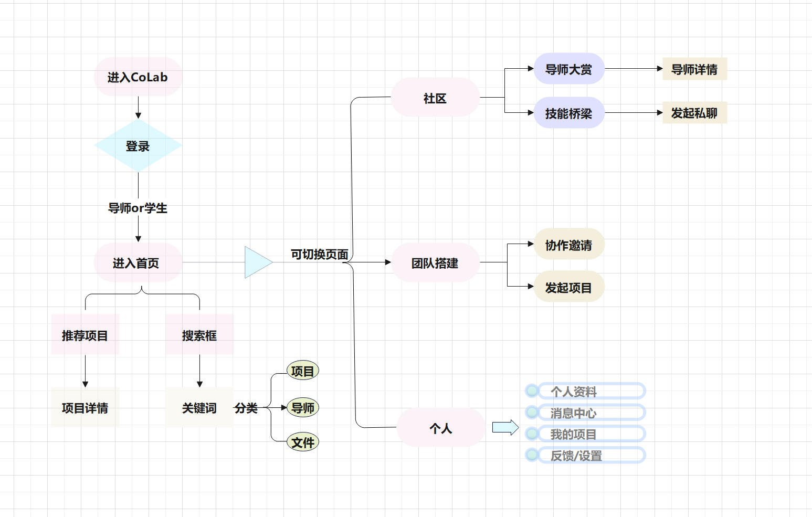812x517 pixels.
Task: Select the 协作邀请 node
Action: tap(569, 244)
